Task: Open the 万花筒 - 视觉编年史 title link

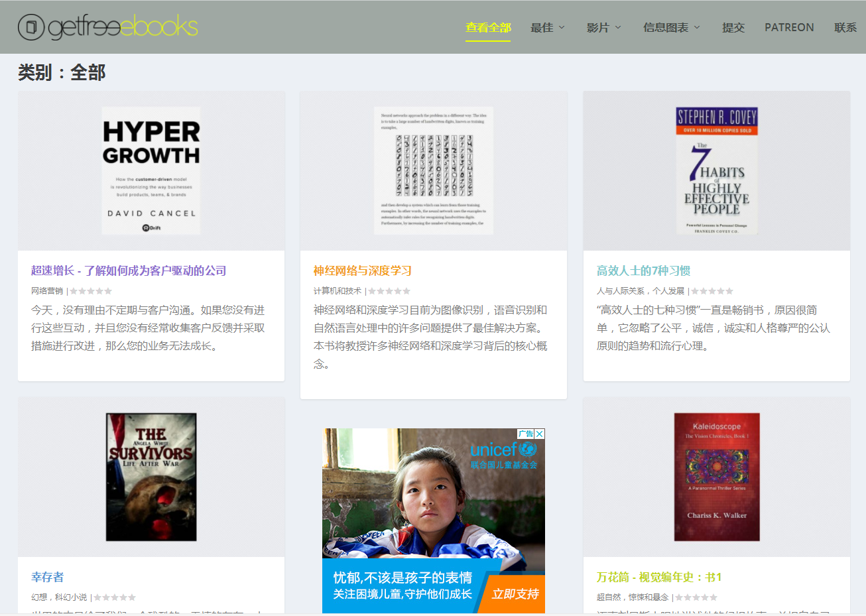Action: 659,577
